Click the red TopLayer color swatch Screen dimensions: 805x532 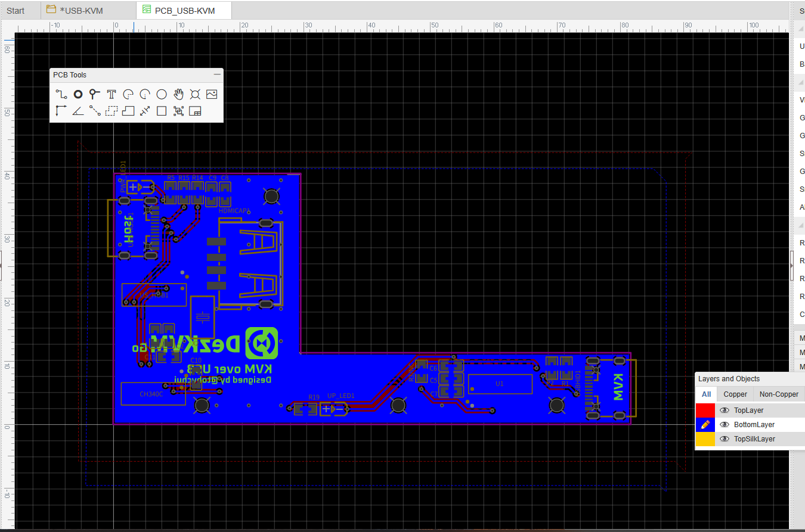(705, 410)
